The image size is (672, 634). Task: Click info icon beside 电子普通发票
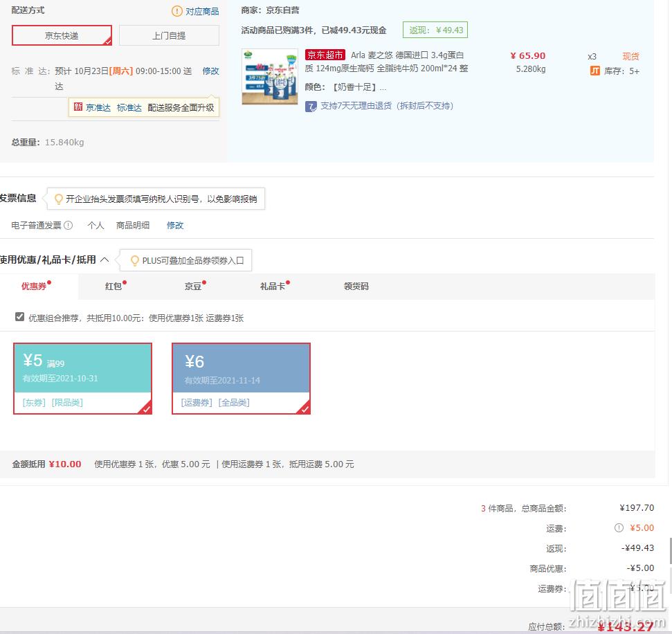[x=68, y=225]
